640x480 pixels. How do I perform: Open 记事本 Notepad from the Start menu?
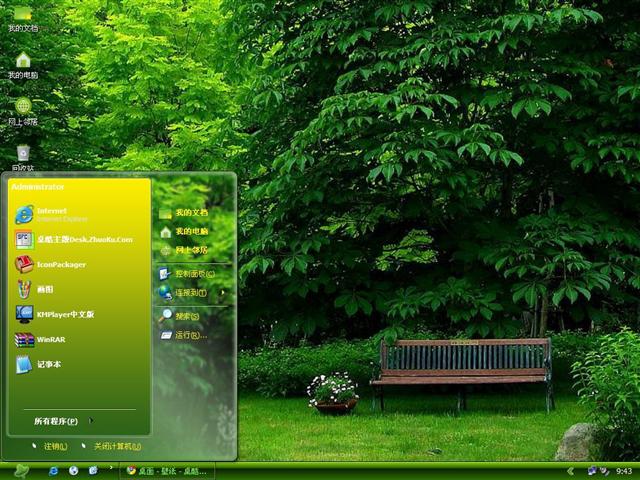click(x=38, y=364)
